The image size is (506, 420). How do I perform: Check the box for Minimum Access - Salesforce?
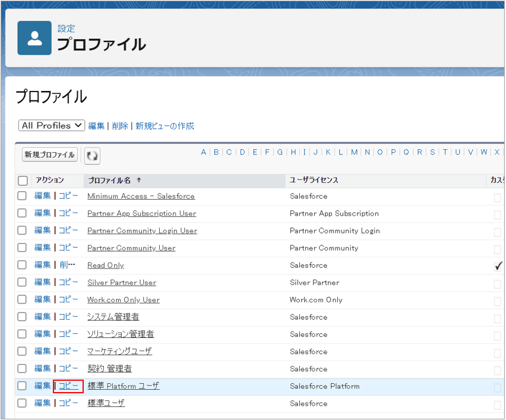[22, 196]
